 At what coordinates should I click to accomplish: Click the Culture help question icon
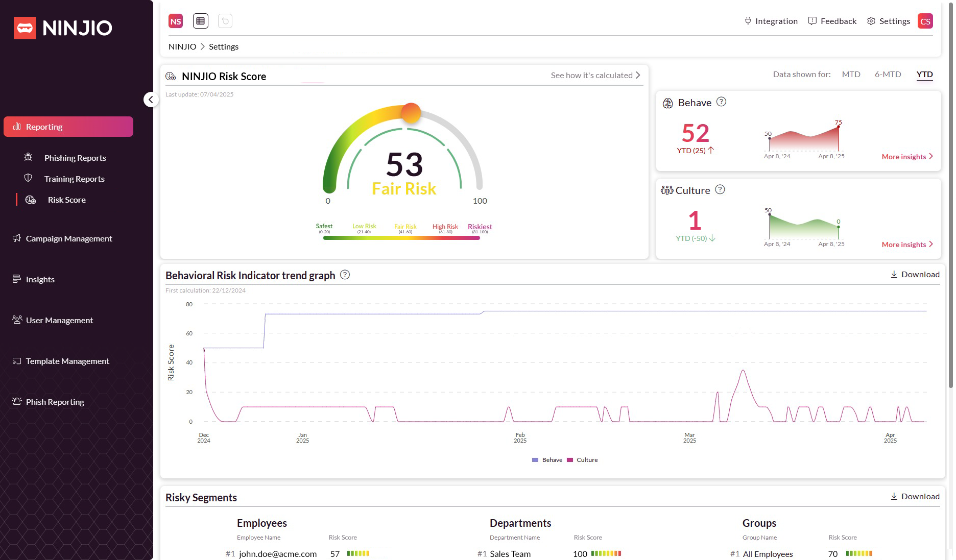[720, 189]
